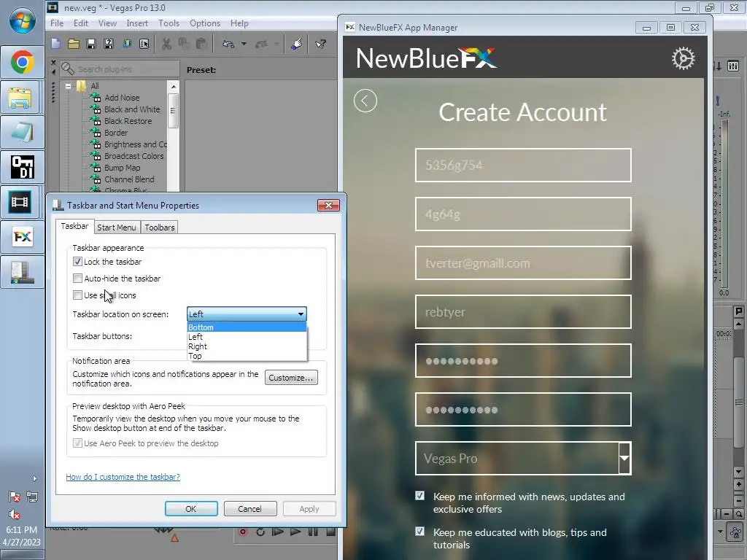Choose Bottom in taskbar location list
The height and width of the screenshot is (560, 747).
pos(247,327)
